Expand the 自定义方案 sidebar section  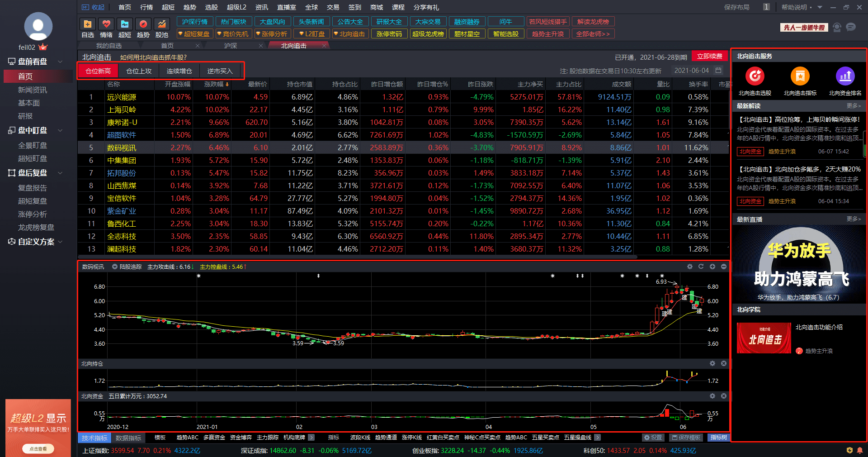(60, 242)
